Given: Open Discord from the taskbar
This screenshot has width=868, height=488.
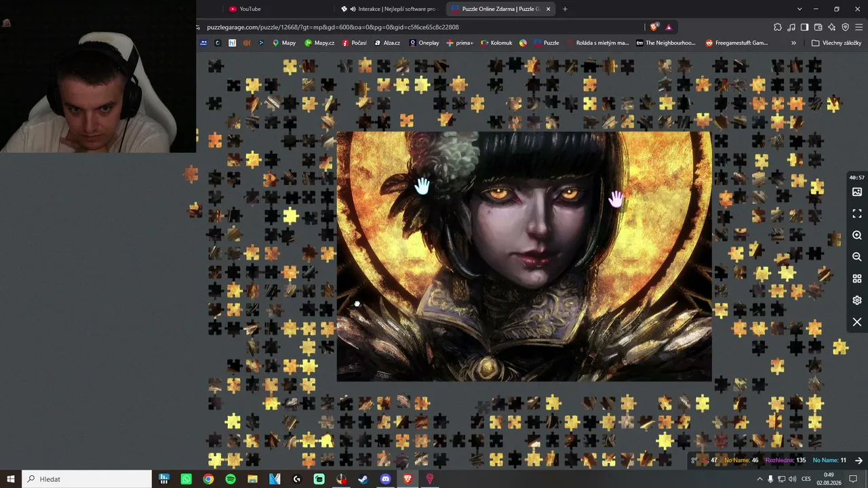Looking at the screenshot, I should pyautogui.click(x=386, y=479).
